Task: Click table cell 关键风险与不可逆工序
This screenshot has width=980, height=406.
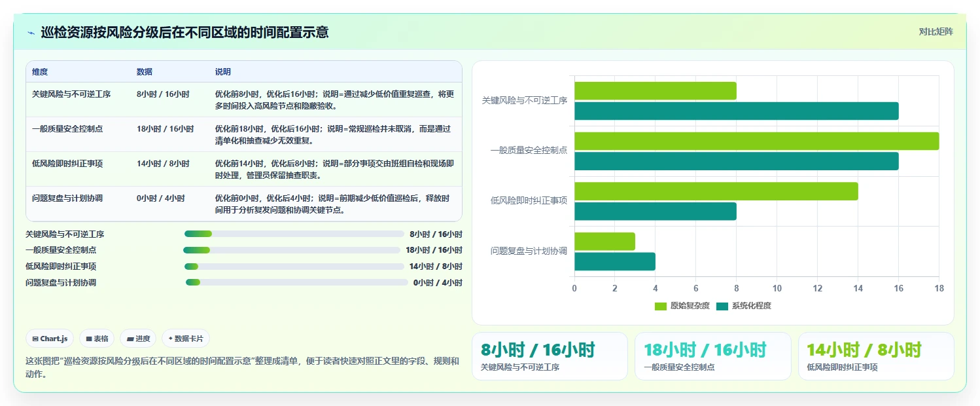Action: 71,94
